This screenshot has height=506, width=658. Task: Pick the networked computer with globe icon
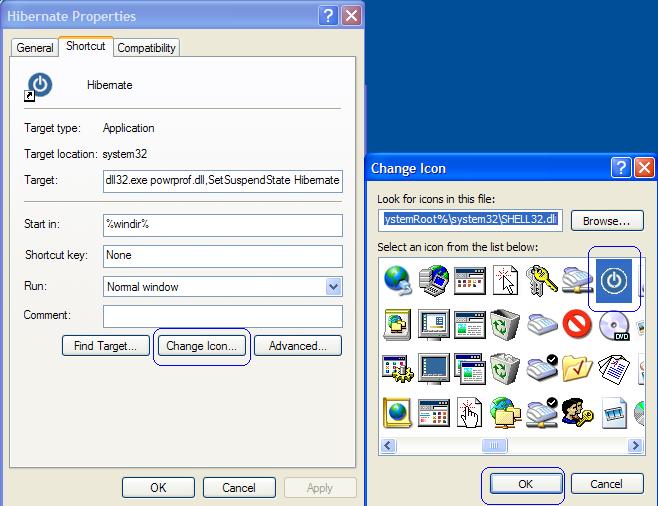click(433, 279)
